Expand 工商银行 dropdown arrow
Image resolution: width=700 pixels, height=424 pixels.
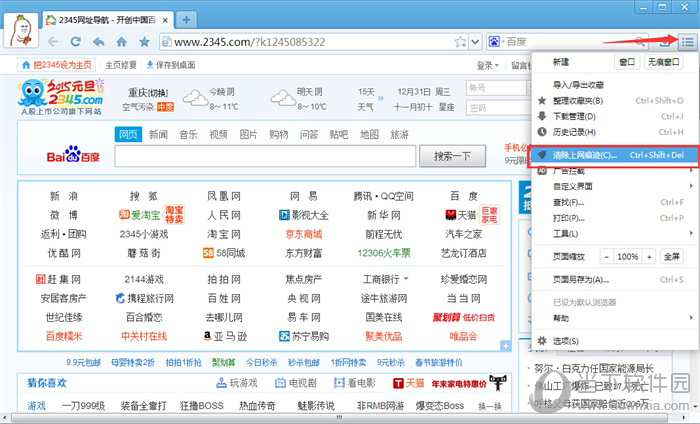coord(406,279)
